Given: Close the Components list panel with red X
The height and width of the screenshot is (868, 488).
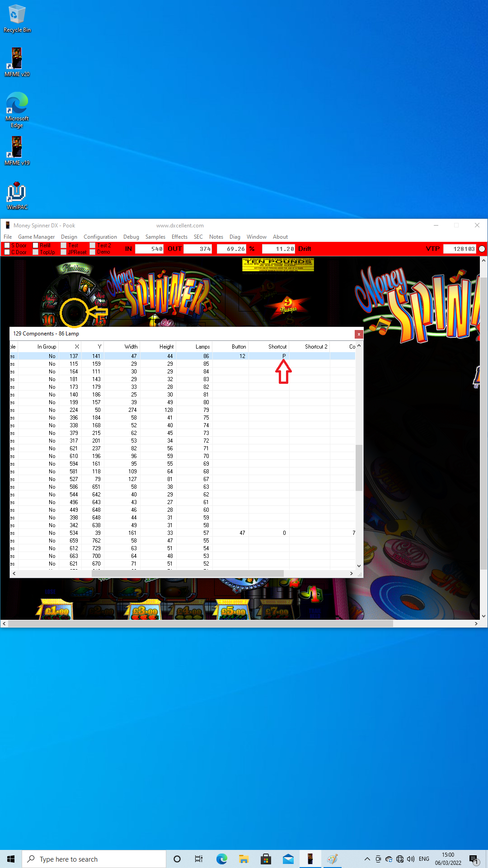Looking at the screenshot, I should [359, 334].
